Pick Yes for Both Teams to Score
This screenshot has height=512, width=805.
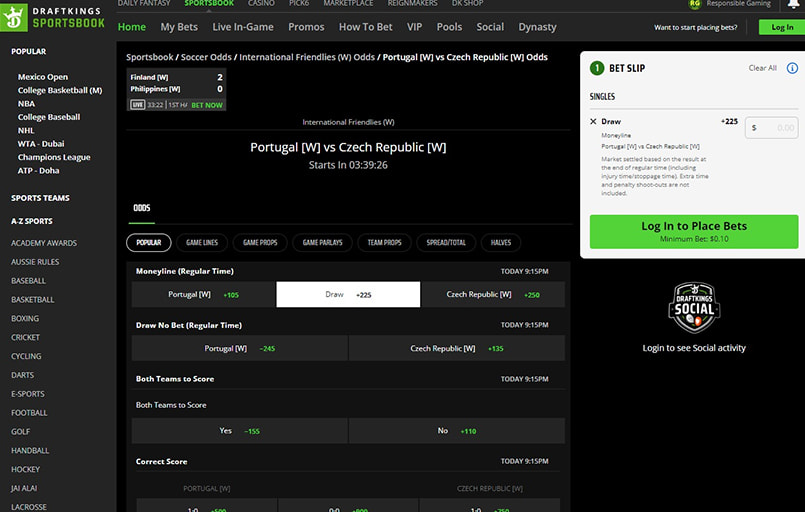(x=240, y=431)
